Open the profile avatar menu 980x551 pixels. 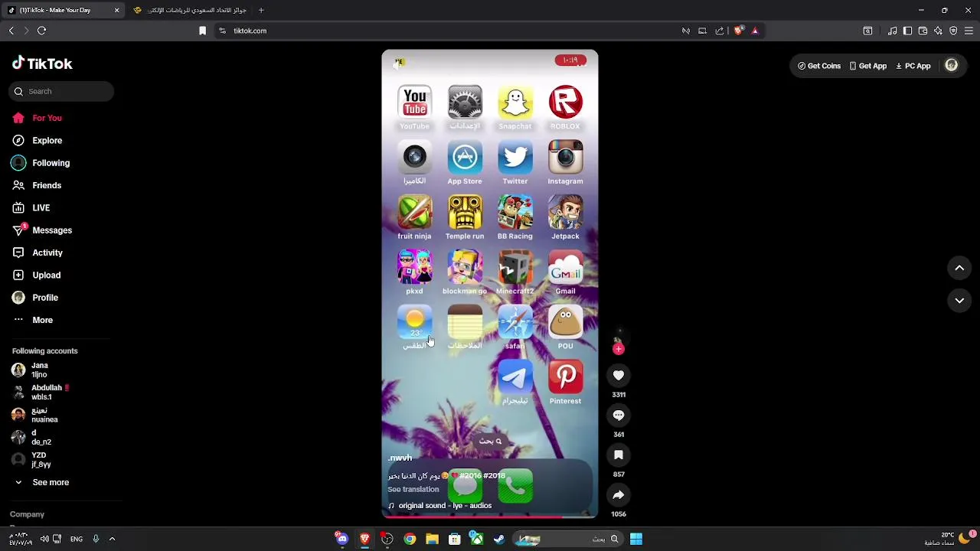(952, 66)
